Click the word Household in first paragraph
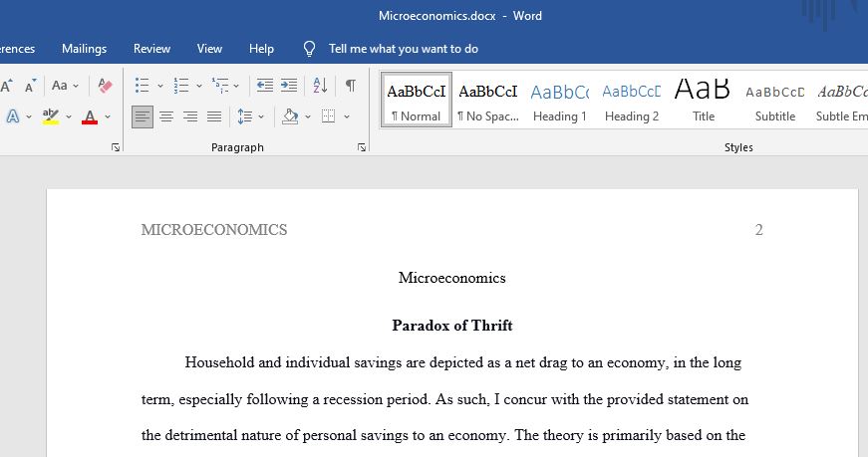The width and height of the screenshot is (868, 457). coord(219,362)
